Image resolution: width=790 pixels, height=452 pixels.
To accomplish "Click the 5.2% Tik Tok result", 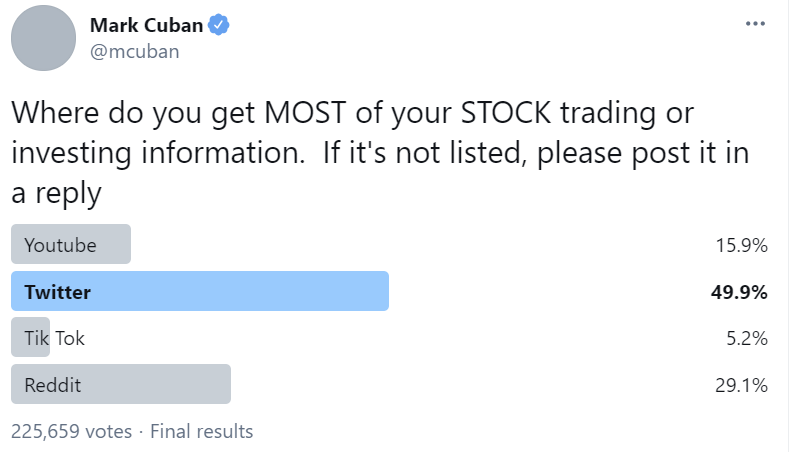I will pyautogui.click(x=747, y=338).
